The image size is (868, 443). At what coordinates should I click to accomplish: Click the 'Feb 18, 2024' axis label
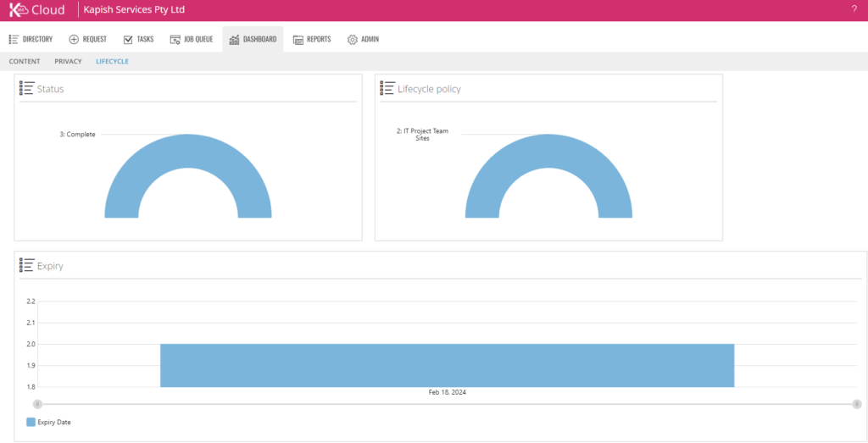click(448, 392)
